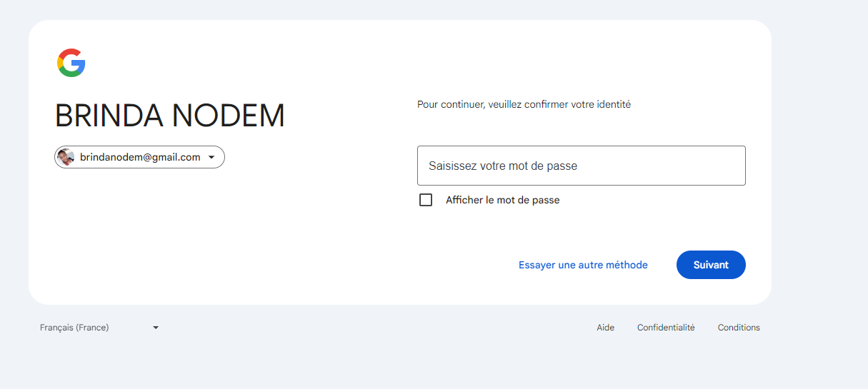Tick the show password checkbox box

(426, 200)
